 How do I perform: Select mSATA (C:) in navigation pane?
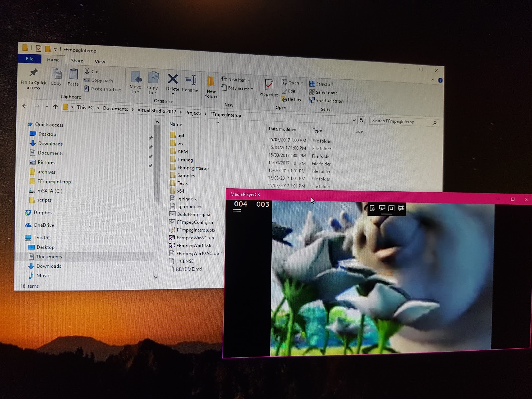pos(45,191)
